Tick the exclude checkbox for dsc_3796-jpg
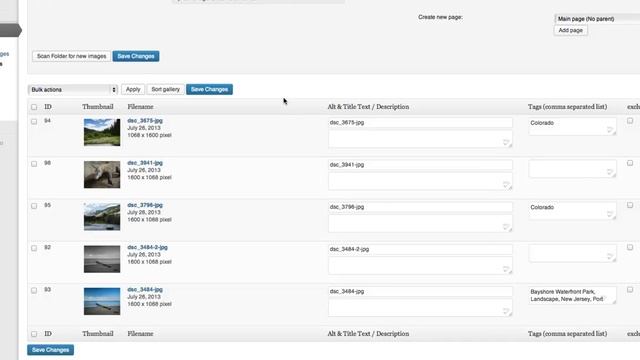This screenshot has width=640, height=360. 630,205
